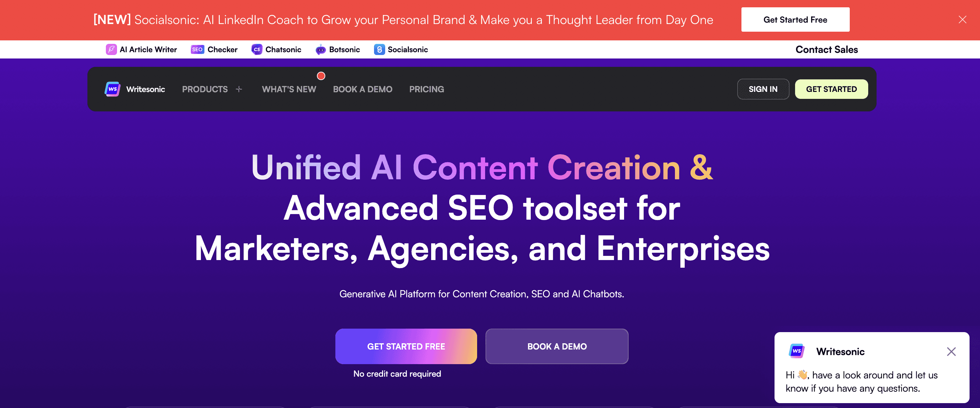Click the Writesonic chatbot avatar icon
This screenshot has height=408, width=980.
[797, 351]
